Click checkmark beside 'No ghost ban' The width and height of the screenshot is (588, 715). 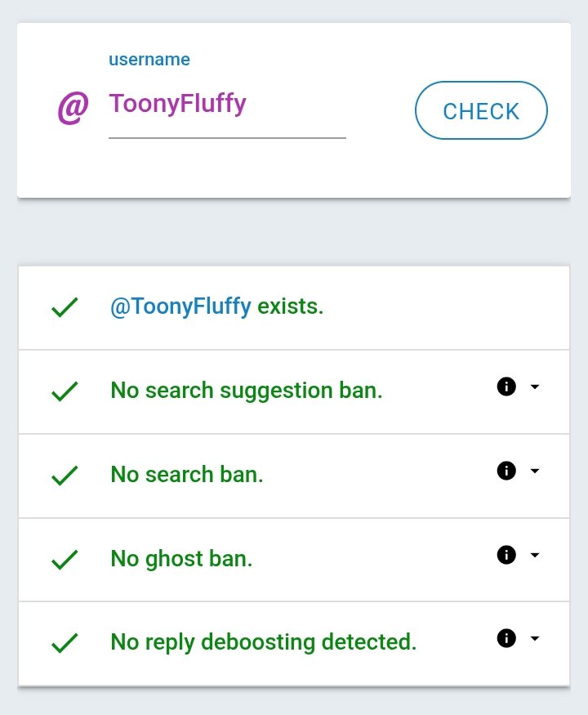tap(65, 560)
